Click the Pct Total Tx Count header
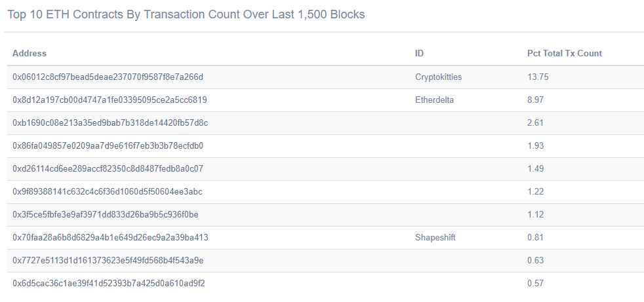The image size is (644, 302). (564, 54)
